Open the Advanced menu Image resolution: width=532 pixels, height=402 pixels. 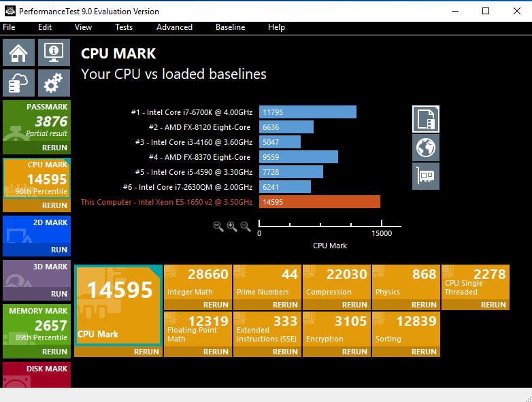point(174,27)
